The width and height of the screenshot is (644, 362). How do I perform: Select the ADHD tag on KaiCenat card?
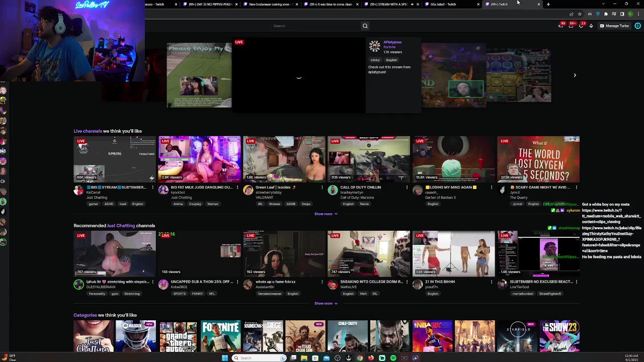[109, 204]
